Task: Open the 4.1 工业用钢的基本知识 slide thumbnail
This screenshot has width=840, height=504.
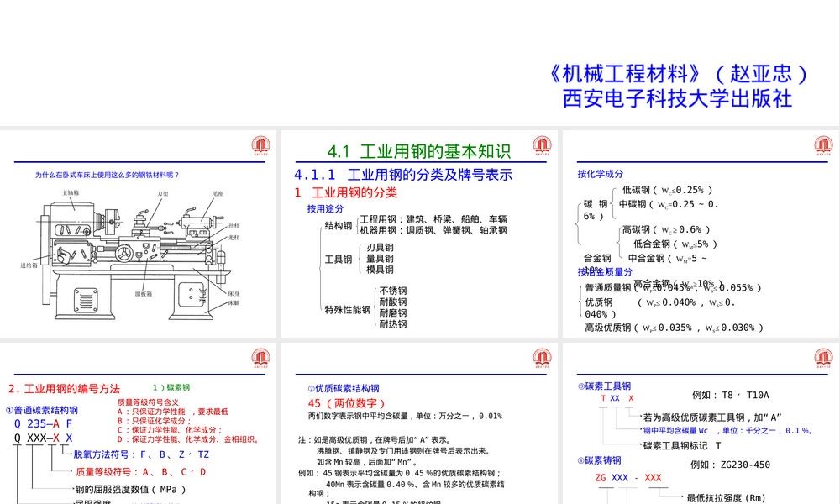Action: point(419,234)
